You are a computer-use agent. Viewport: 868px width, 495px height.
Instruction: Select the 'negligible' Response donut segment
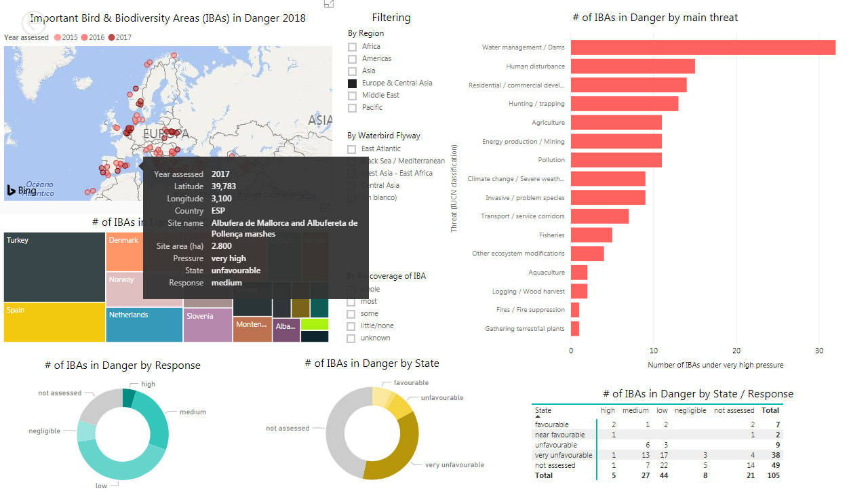(87, 431)
